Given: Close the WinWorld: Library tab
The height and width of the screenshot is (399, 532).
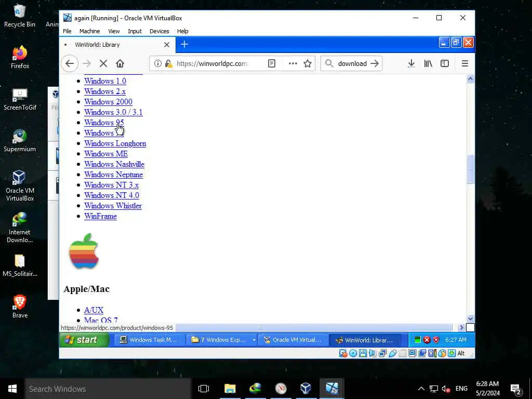Looking at the screenshot, I should (x=167, y=45).
